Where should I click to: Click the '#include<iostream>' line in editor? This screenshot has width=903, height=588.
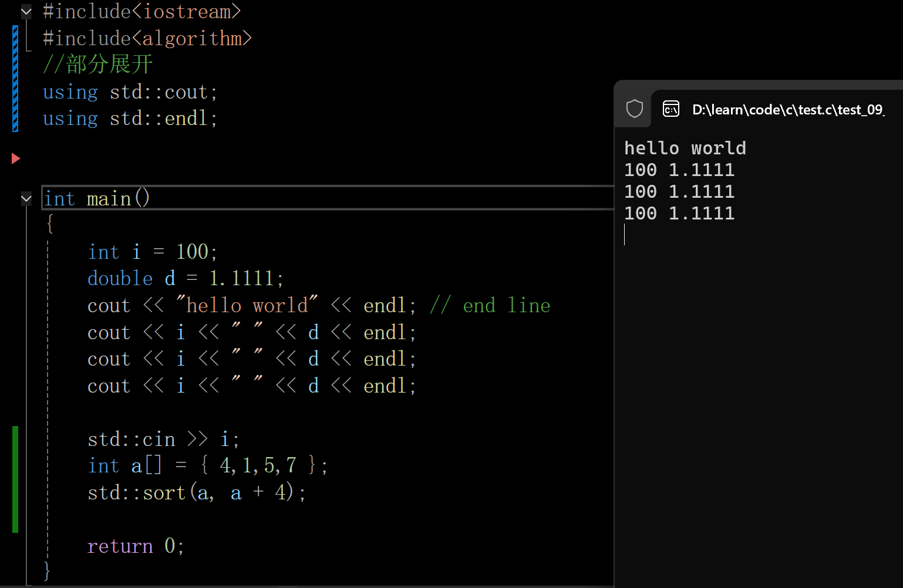(x=142, y=11)
